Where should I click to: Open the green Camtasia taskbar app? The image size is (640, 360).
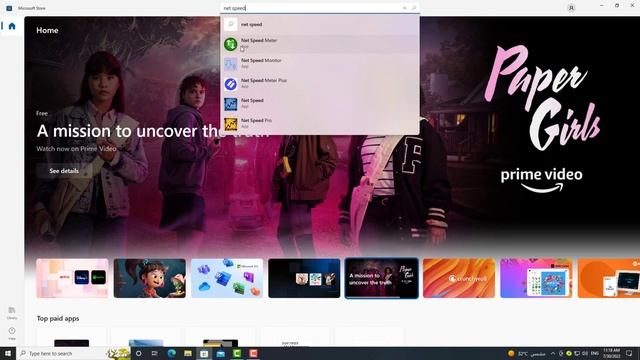237,353
